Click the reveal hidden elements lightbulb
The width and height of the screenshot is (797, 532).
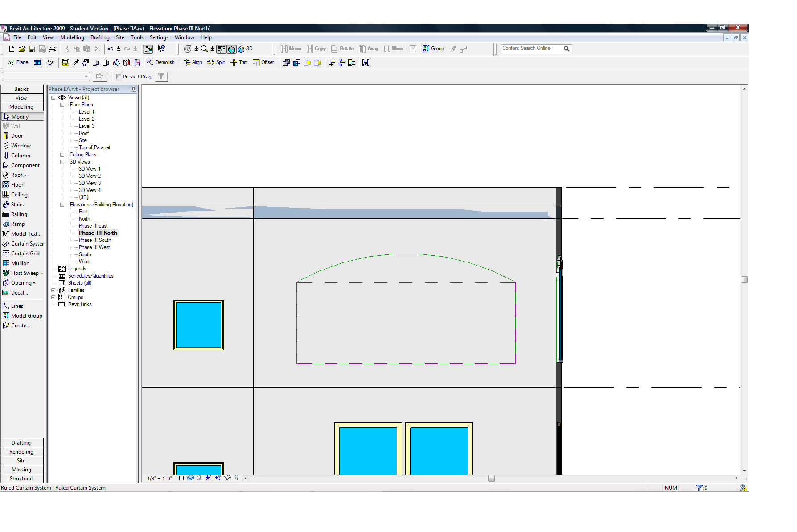(x=237, y=478)
